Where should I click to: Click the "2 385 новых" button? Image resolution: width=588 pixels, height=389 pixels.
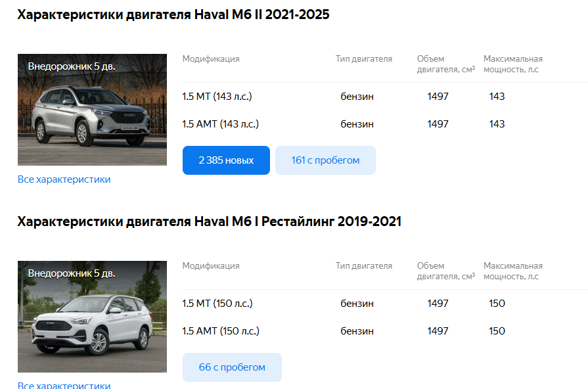(x=226, y=160)
